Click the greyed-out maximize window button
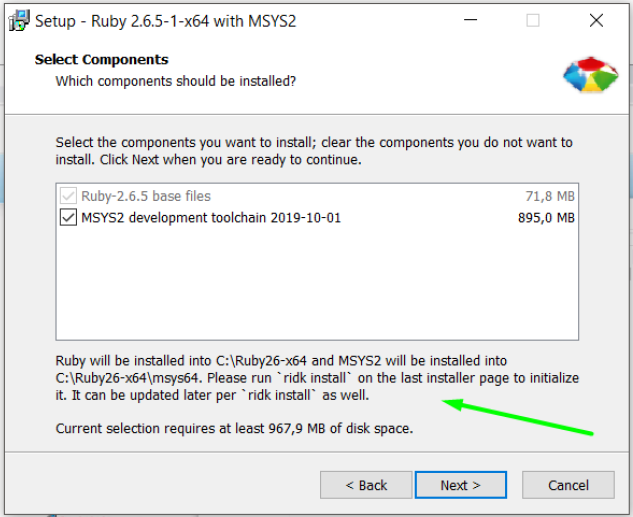 [533, 20]
